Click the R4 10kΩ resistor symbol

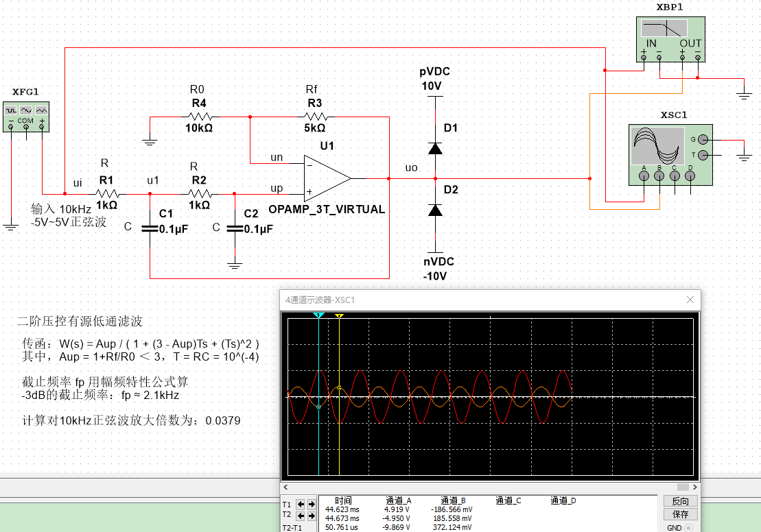click(199, 117)
